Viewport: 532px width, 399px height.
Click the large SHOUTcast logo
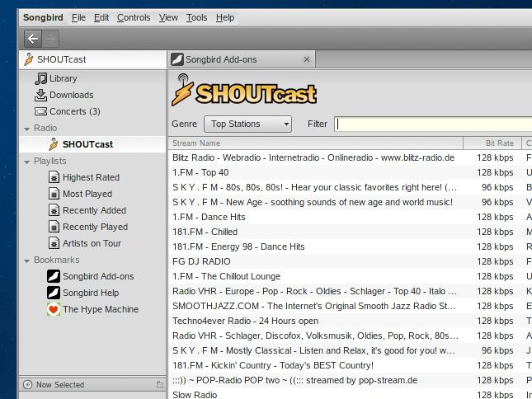coord(244,91)
